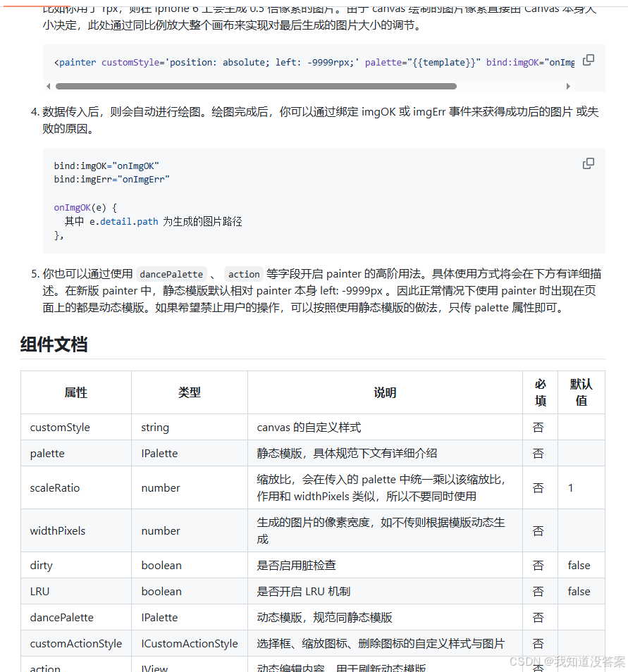The image size is (628, 672).
Task: Click the code block scrollbar right arrow
Action: (568, 86)
